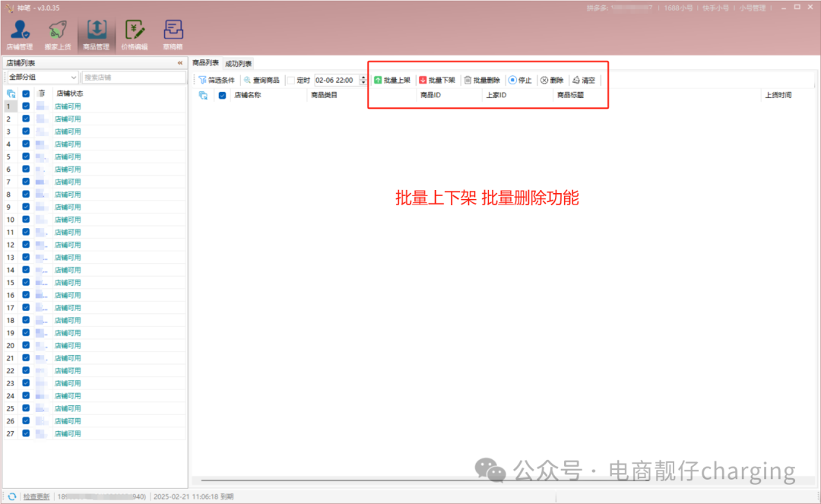Collapse the 店铺列表 panel with the « arrow
The width and height of the screenshot is (821, 504).
point(181,64)
